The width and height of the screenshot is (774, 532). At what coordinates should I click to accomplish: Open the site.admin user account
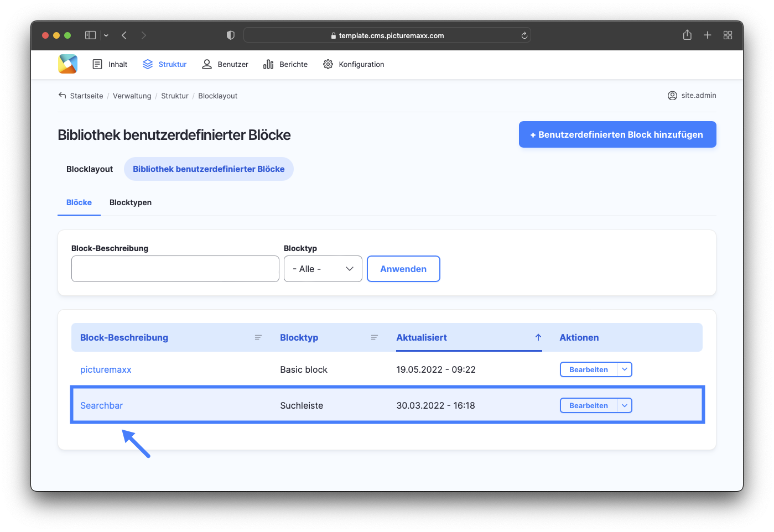tap(692, 96)
